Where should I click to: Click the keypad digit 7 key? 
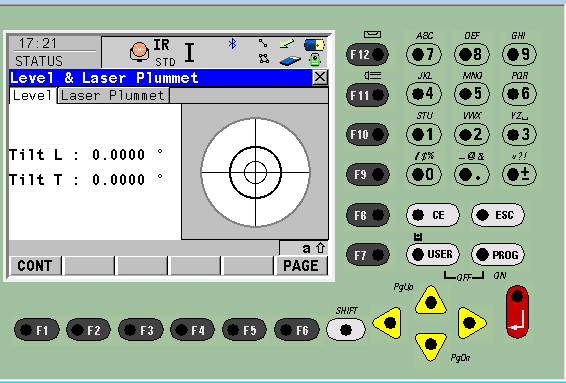click(x=424, y=55)
